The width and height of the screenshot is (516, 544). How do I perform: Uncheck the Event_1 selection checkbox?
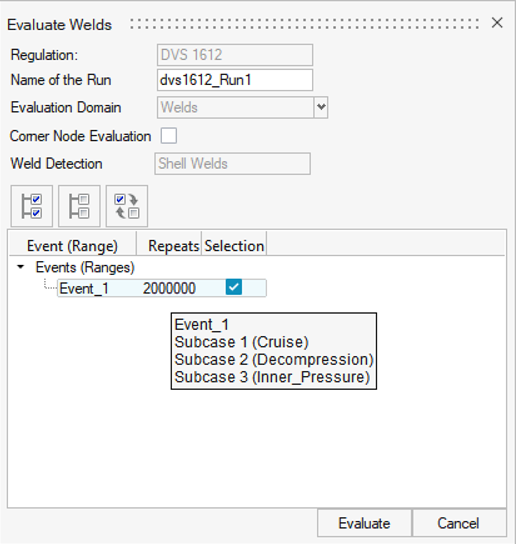click(234, 287)
